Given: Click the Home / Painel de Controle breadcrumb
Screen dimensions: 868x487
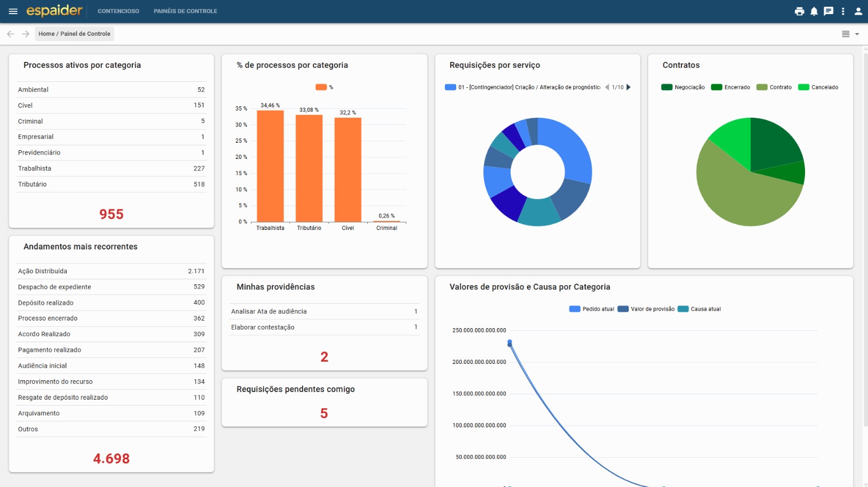Looking at the screenshot, I should (74, 34).
